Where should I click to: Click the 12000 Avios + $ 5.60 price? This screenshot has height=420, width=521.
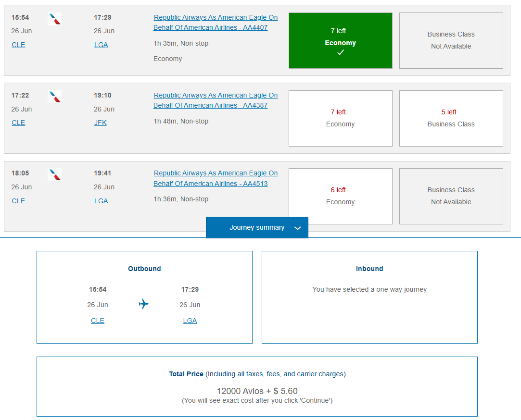point(257,391)
